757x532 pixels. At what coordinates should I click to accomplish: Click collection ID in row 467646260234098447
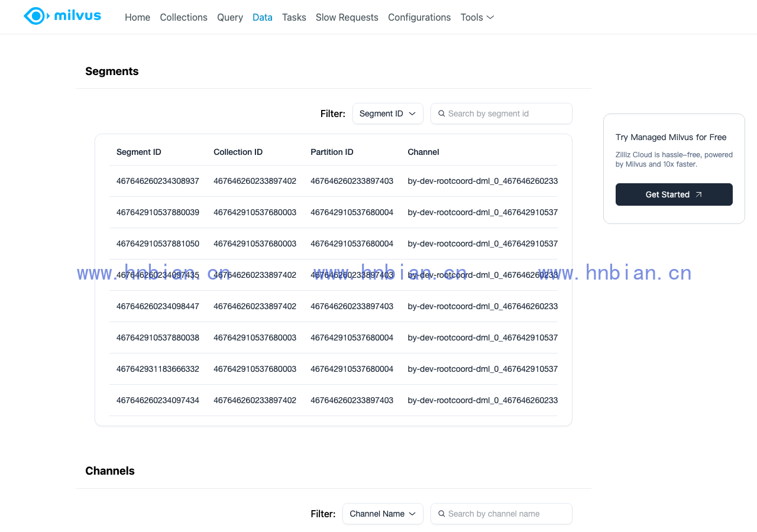pos(255,306)
